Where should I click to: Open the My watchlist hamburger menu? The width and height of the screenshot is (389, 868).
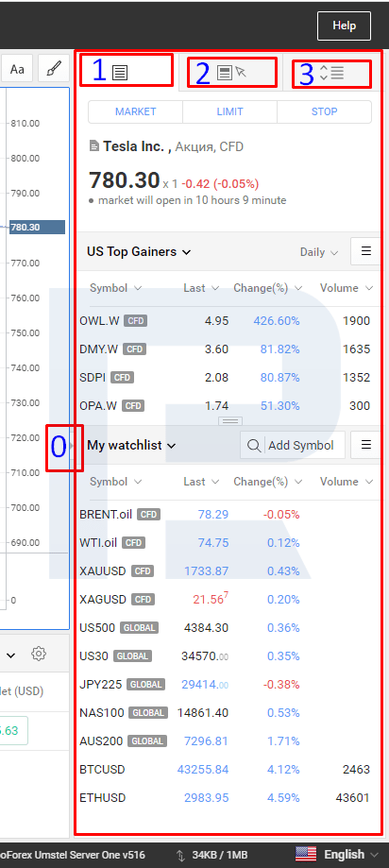pos(365,445)
